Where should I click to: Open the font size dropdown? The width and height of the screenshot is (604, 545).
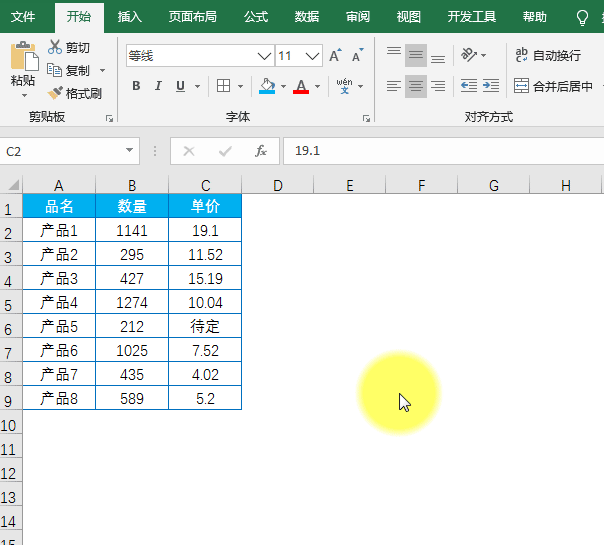(x=312, y=56)
